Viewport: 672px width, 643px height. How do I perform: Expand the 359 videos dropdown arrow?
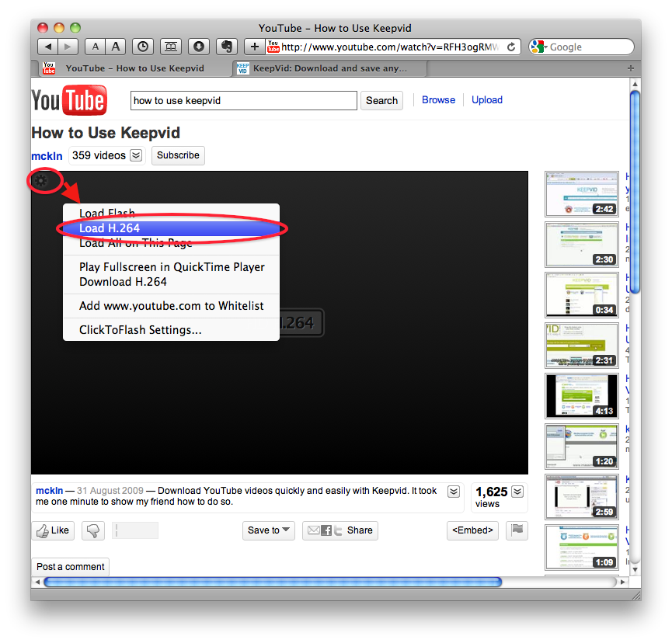tap(136, 155)
